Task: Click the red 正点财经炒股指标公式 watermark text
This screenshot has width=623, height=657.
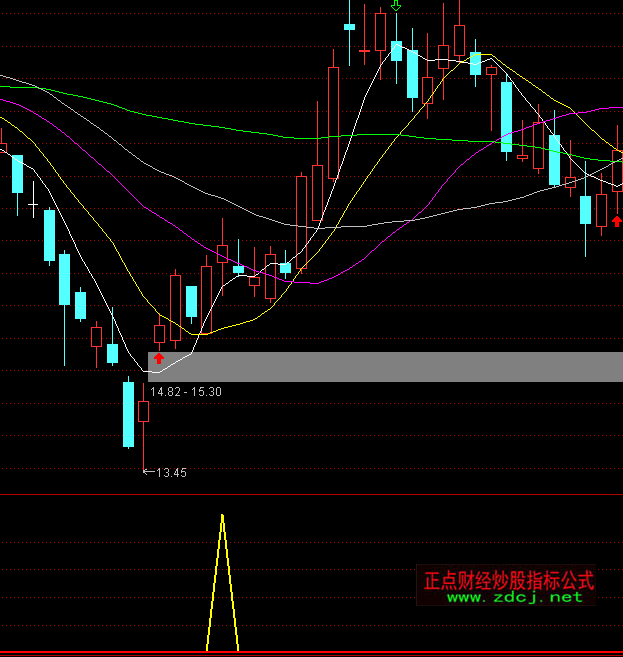Action: tap(508, 580)
